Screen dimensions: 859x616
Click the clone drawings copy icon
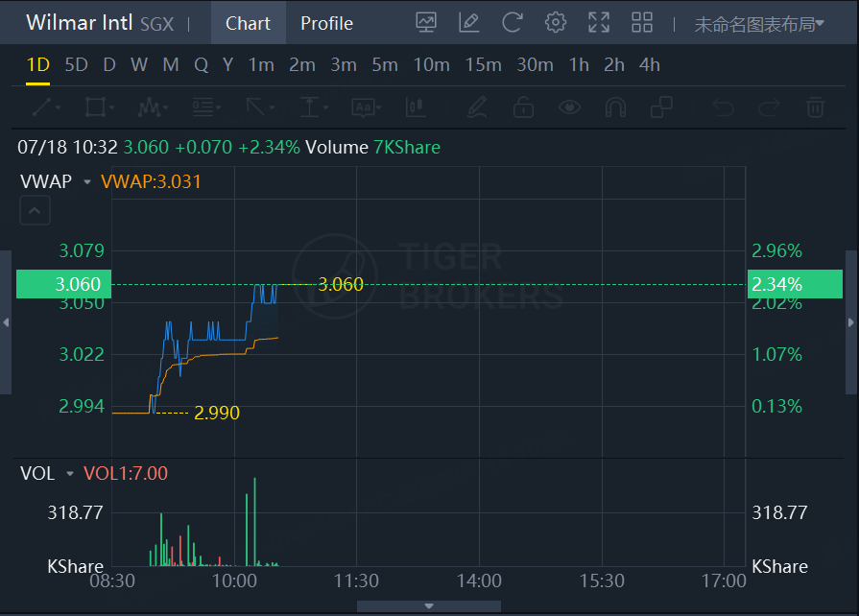(661, 107)
